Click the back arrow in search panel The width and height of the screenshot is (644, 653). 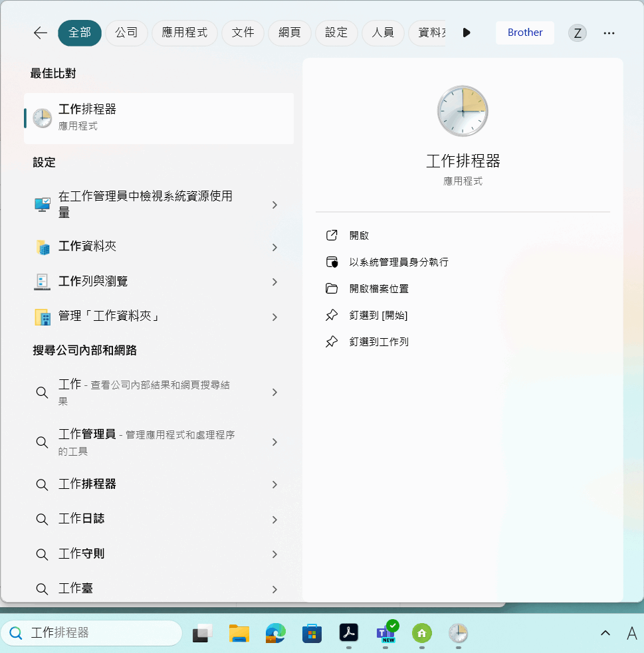pos(40,33)
